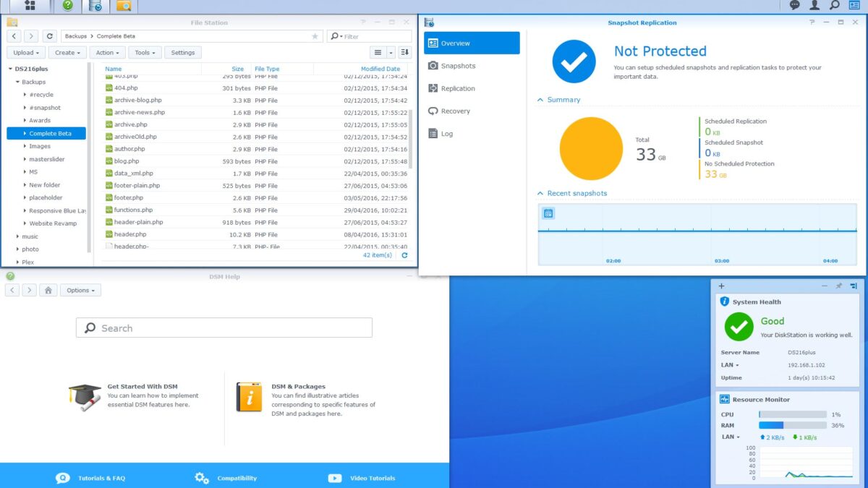Click the DSM Help Search field
Viewport: 868px width, 488px height.
(224, 328)
